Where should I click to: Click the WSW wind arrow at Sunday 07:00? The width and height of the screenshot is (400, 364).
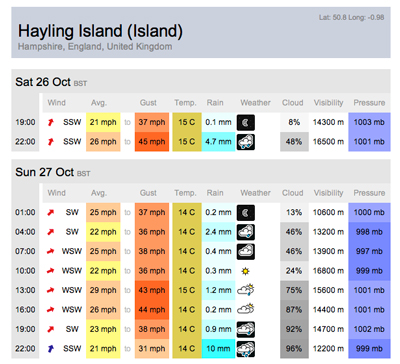[x=51, y=251]
